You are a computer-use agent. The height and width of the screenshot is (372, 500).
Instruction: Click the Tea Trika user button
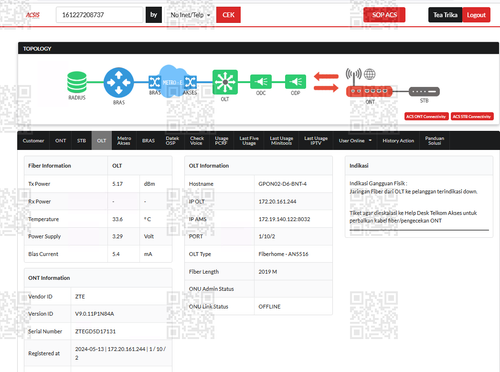pyautogui.click(x=445, y=15)
